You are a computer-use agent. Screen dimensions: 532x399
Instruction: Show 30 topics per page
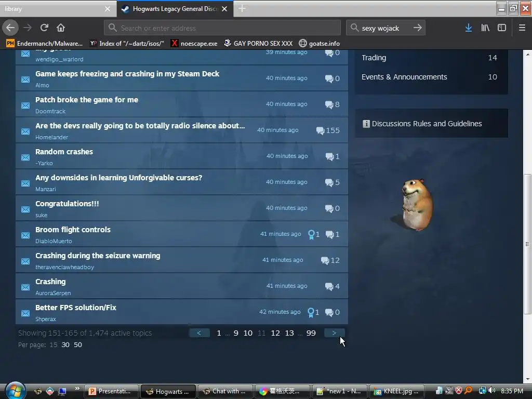[x=65, y=345]
